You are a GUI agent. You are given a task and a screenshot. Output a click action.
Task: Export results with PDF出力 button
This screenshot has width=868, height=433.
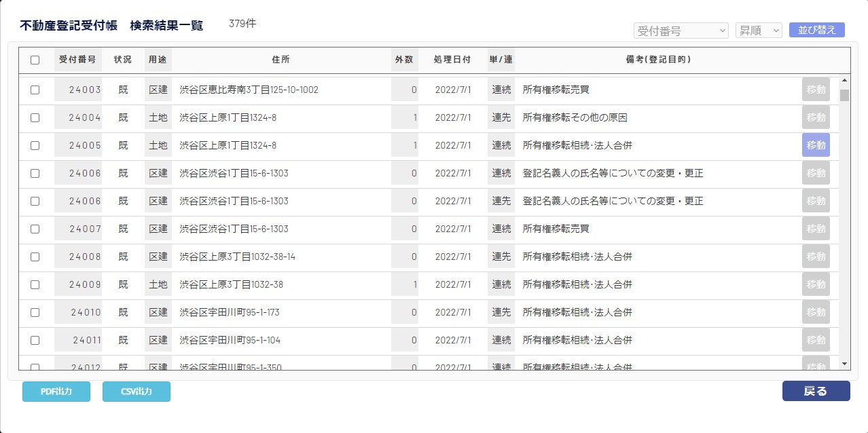[56, 392]
